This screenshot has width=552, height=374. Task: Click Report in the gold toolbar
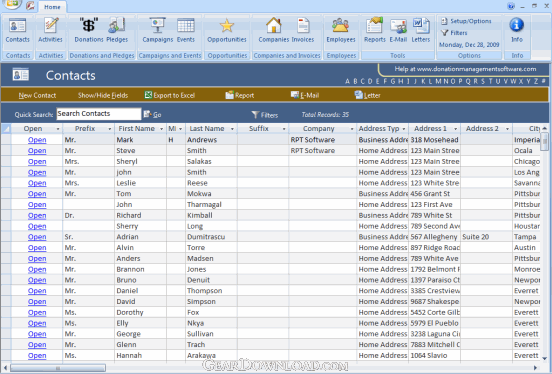coord(240,95)
